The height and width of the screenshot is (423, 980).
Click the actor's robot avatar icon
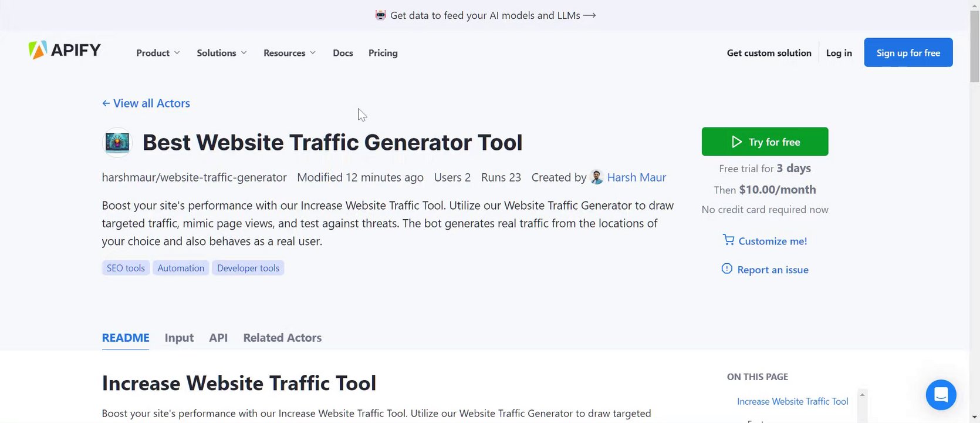pos(117,142)
